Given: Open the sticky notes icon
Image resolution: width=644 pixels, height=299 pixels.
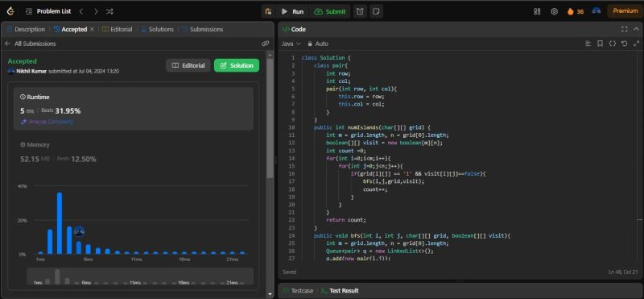Looking at the screenshot, I should pyautogui.click(x=376, y=11).
